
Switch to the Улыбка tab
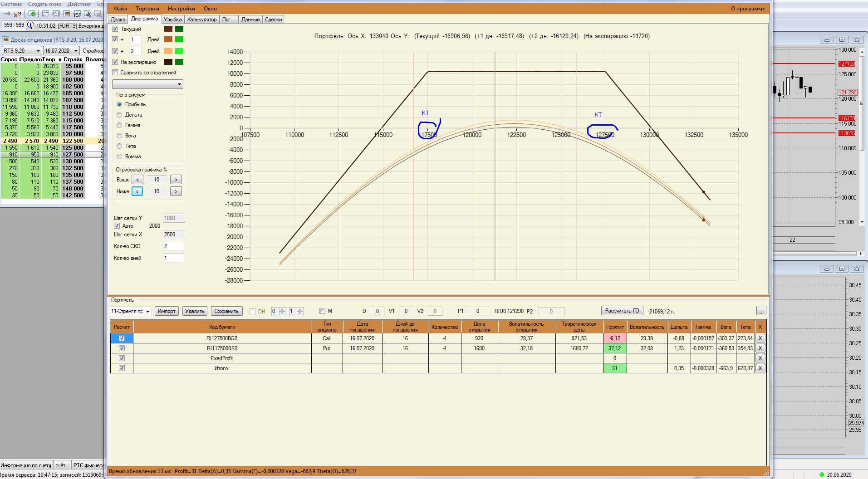(x=172, y=20)
